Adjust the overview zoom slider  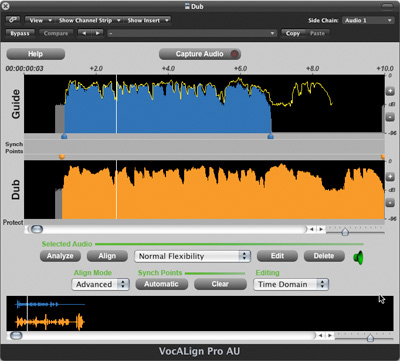pyautogui.click(x=370, y=338)
